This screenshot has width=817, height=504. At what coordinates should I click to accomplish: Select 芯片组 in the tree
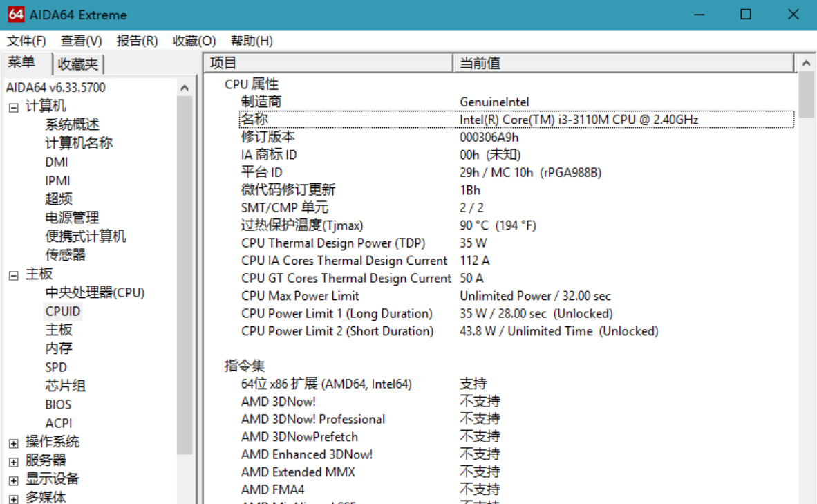click(x=65, y=386)
